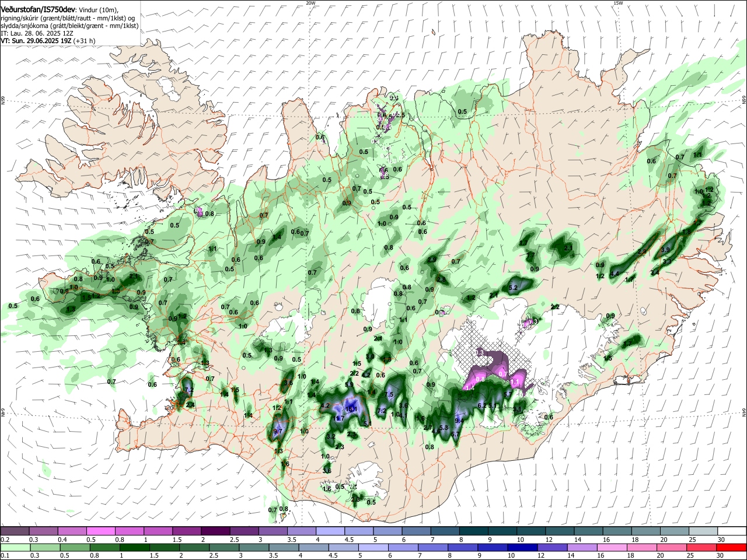This screenshot has height=560, width=747.
Task: Select the 7.5 precipitation value
Action: 389,395
